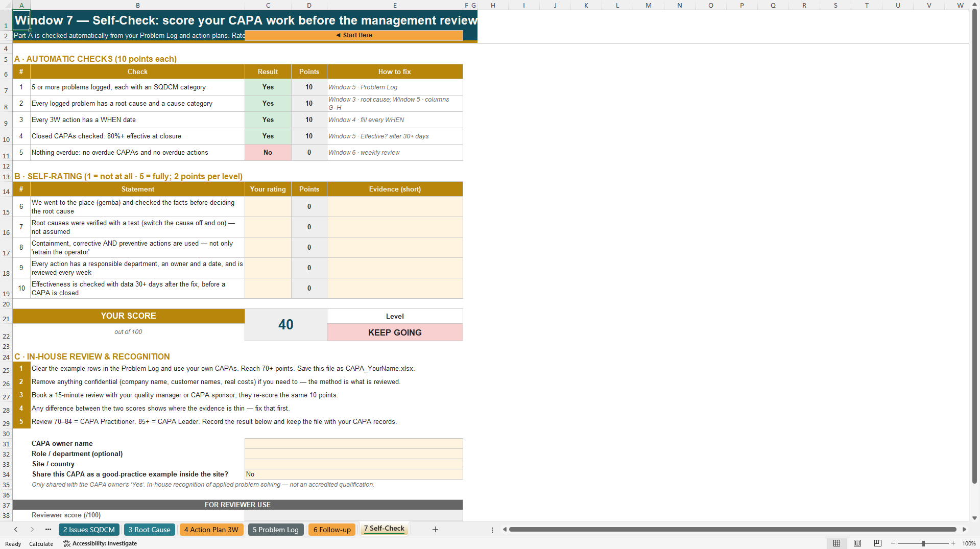This screenshot has height=549, width=980.
Task: Switch to Page Layout view icon
Action: [x=857, y=543]
